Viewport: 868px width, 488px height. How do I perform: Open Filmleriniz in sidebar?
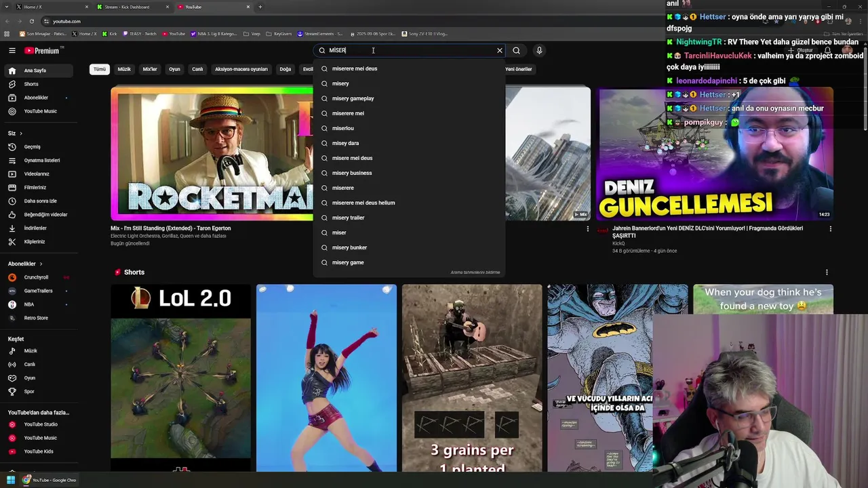(35, 187)
